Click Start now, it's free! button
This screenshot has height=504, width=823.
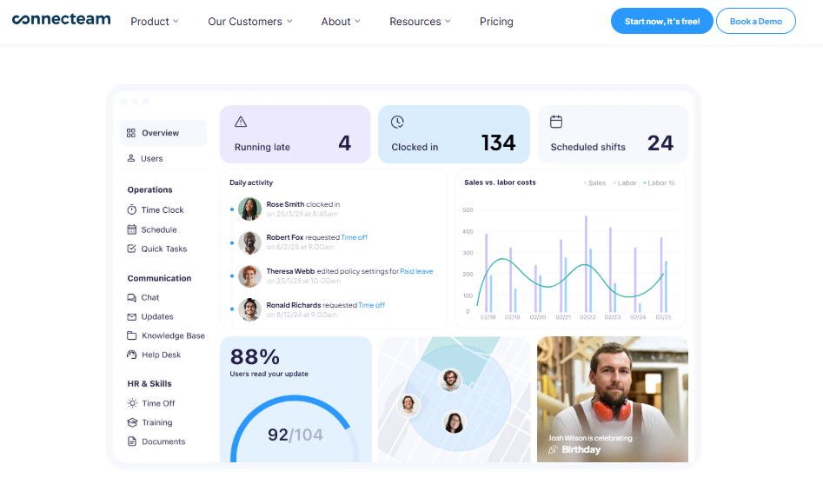(662, 21)
